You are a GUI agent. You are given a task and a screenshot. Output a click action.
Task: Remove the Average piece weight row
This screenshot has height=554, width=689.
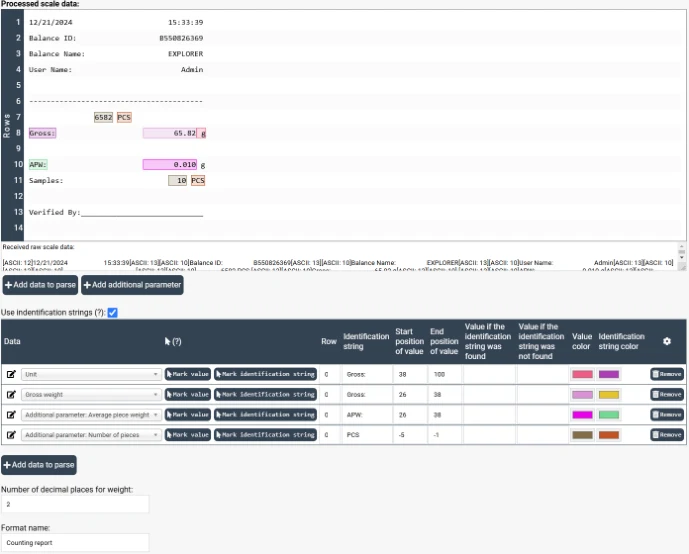coord(667,415)
